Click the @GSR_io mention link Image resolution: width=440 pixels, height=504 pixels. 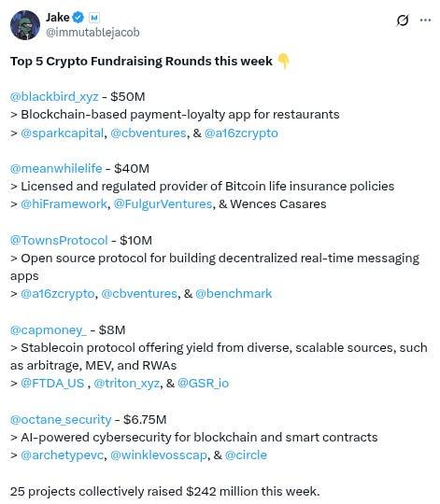(x=203, y=384)
